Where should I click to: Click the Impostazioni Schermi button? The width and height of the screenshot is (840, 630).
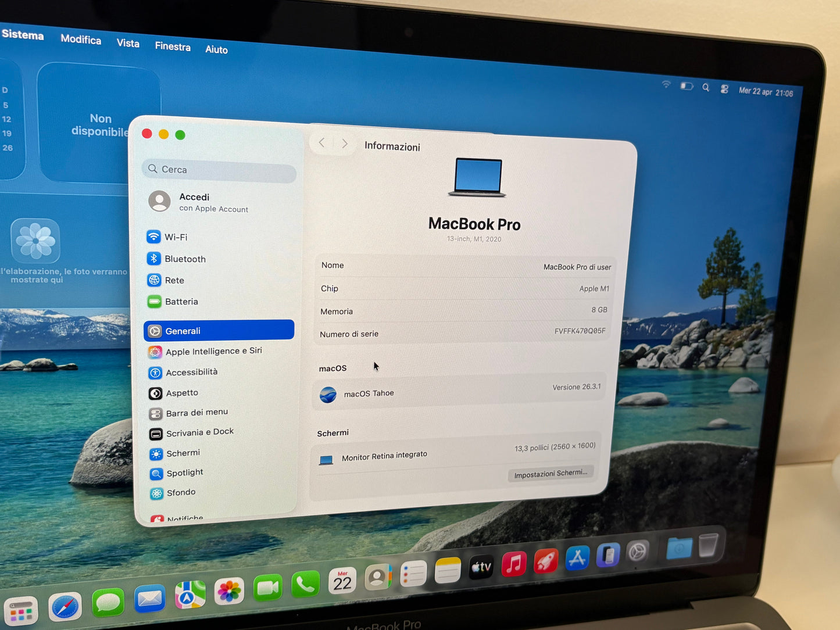click(x=551, y=474)
